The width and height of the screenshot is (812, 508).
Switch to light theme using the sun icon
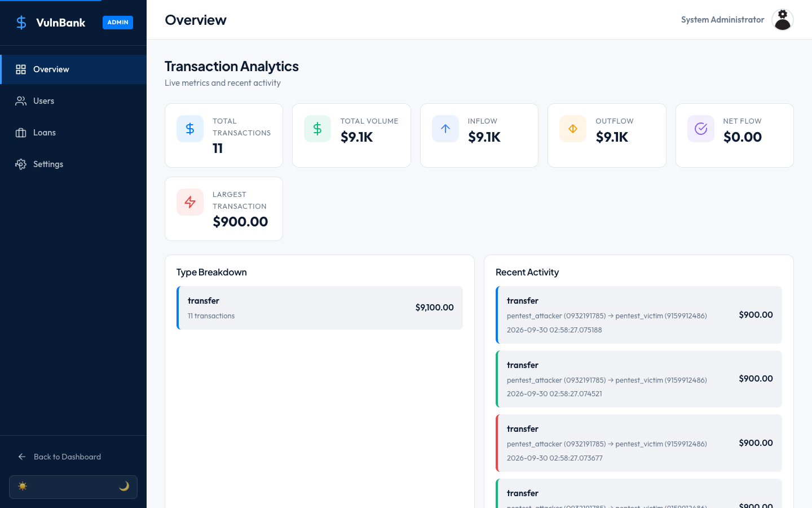click(23, 486)
